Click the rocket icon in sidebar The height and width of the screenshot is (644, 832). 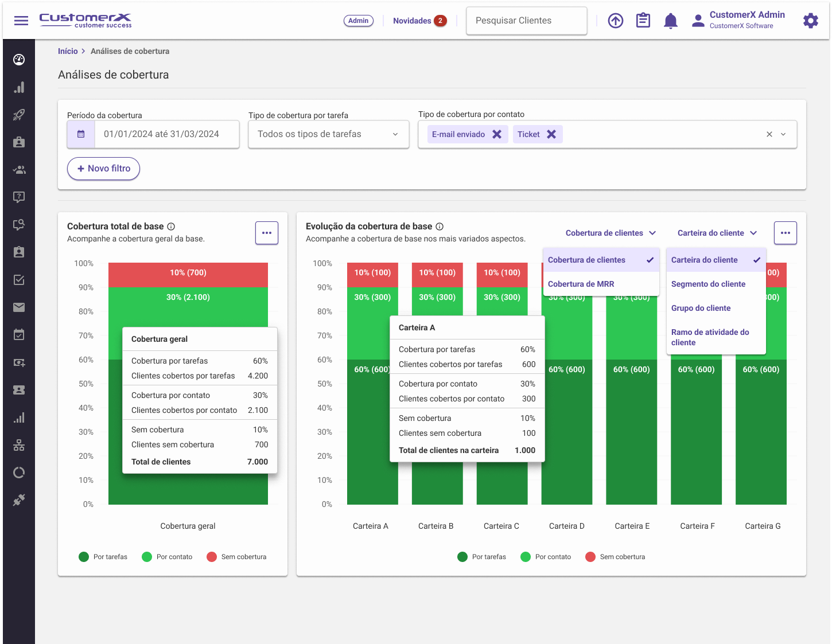click(x=19, y=115)
